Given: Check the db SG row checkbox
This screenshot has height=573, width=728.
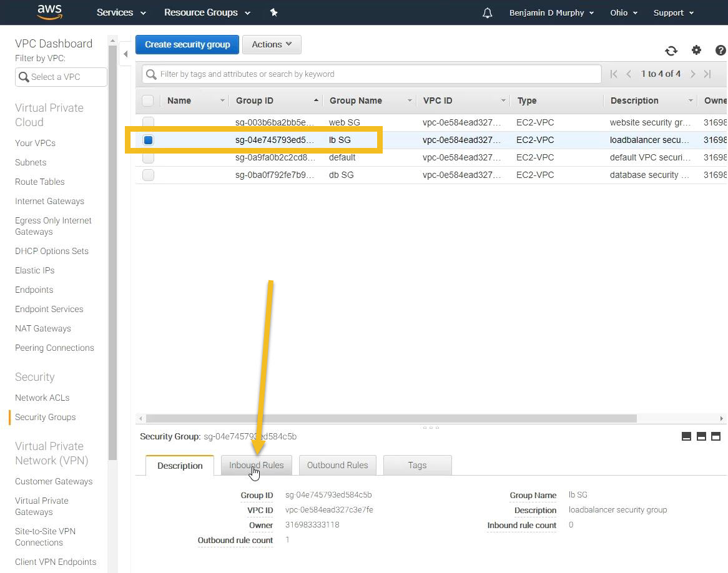Looking at the screenshot, I should 148,175.
